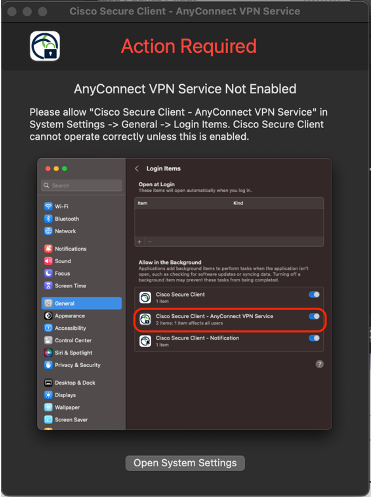Go back with Login Items chevron
Screen dimensions: 372x498
(137, 169)
